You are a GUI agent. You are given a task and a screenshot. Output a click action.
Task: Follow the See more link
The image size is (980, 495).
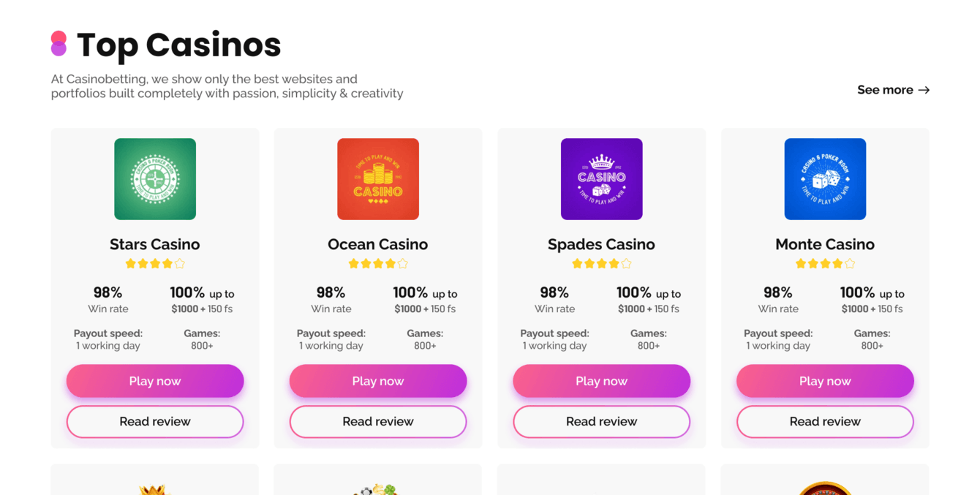coord(885,90)
